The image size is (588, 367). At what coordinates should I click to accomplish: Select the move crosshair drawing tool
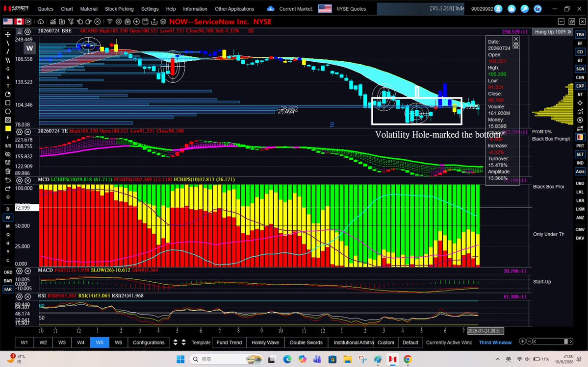click(x=8, y=34)
